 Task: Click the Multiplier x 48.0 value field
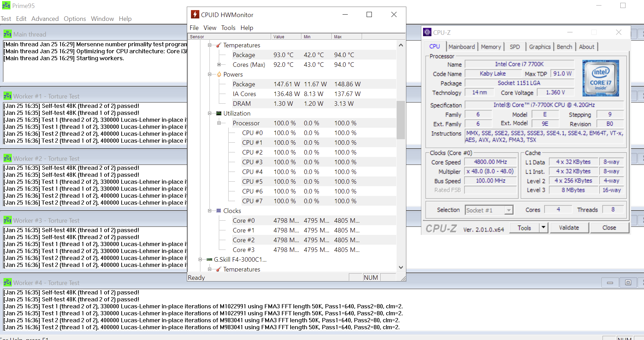click(x=490, y=171)
